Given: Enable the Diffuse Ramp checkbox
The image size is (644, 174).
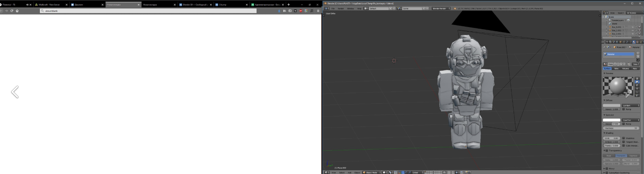Looking at the screenshot, I should pos(624,109).
